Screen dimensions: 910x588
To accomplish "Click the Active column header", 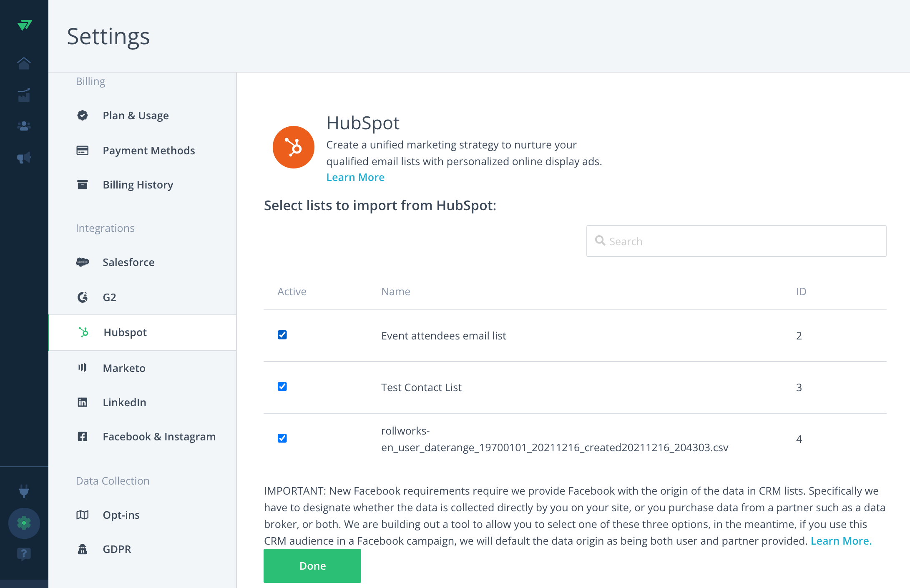I will pyautogui.click(x=292, y=291).
